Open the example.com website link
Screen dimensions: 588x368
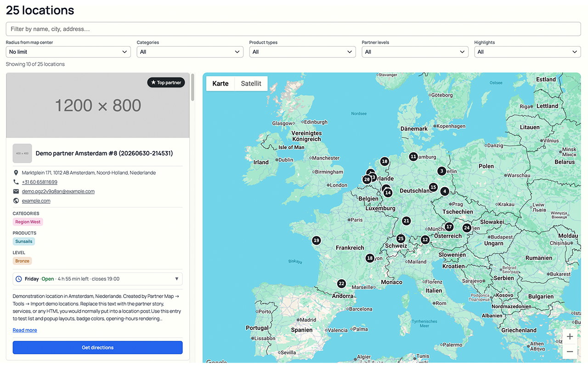coord(36,201)
